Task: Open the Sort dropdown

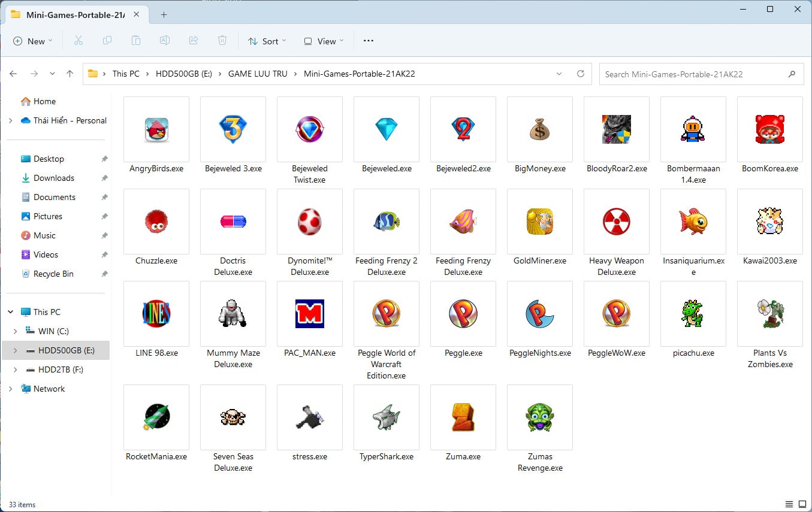Action: point(267,41)
